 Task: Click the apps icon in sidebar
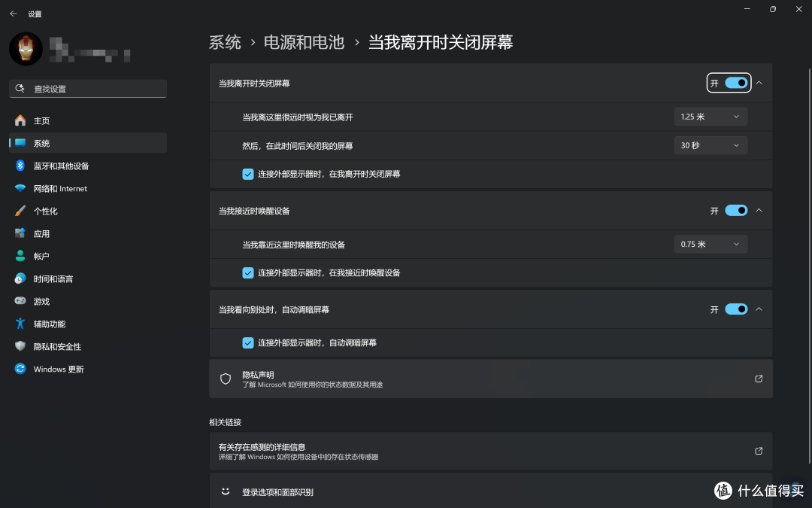click(20, 233)
